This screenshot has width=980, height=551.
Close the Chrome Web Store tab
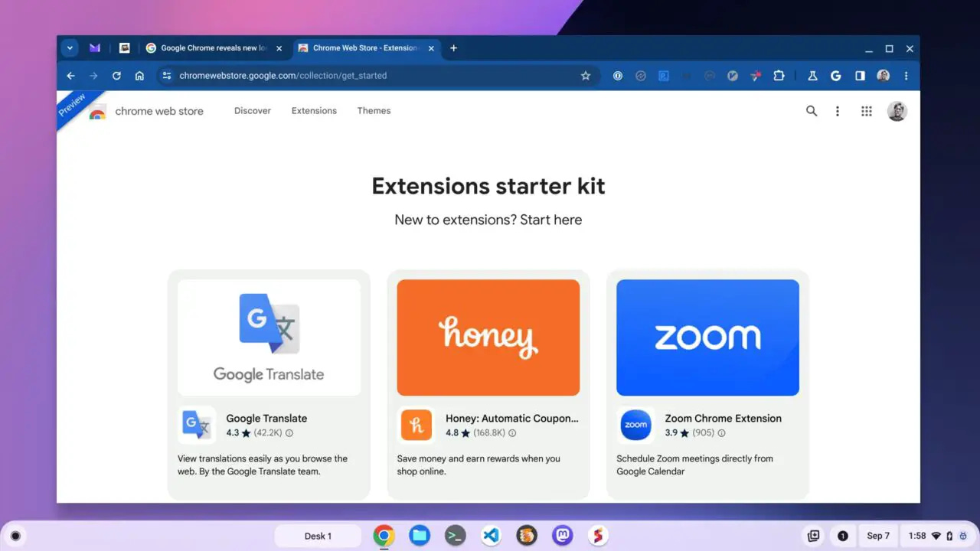(431, 48)
